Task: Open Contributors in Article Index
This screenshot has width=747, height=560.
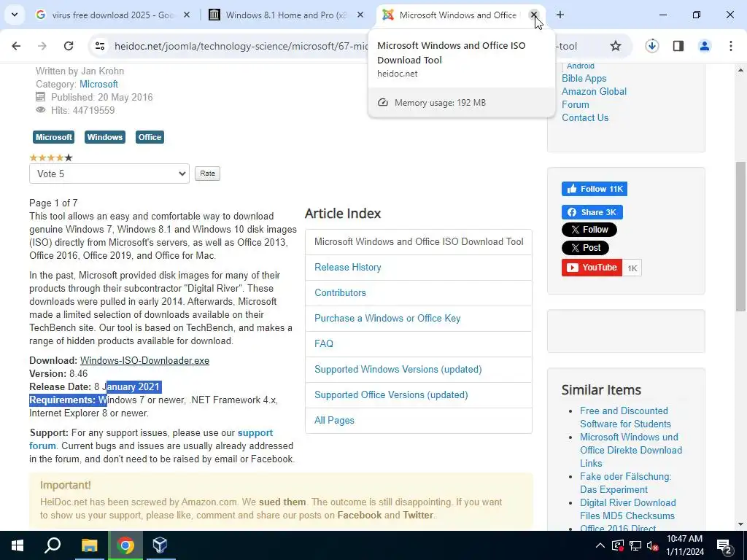Action: tap(340, 293)
